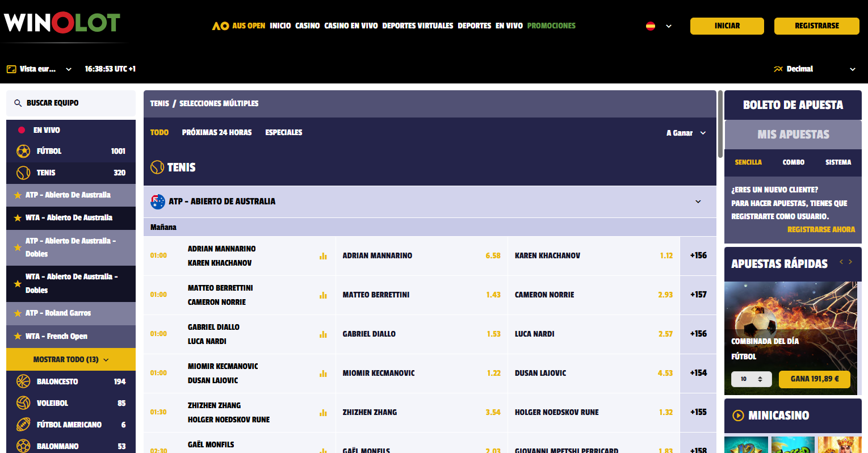Switch to Próximas 24 Horas tab
This screenshot has width=868, height=453.
point(216,132)
